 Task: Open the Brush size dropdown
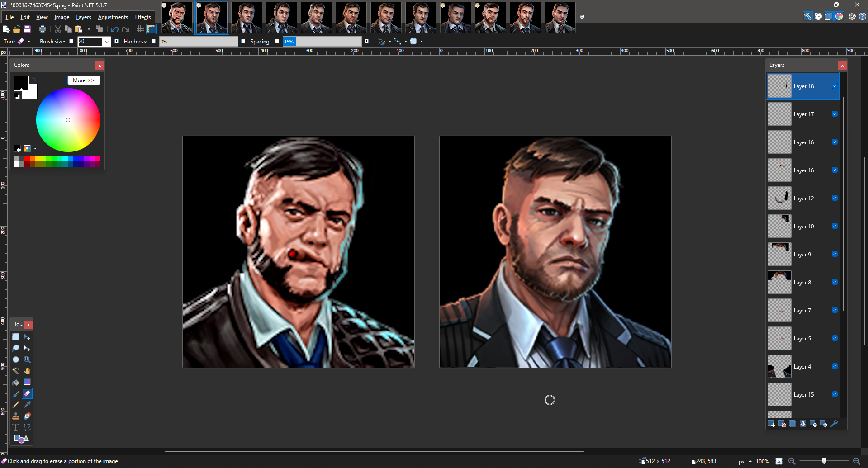click(107, 42)
